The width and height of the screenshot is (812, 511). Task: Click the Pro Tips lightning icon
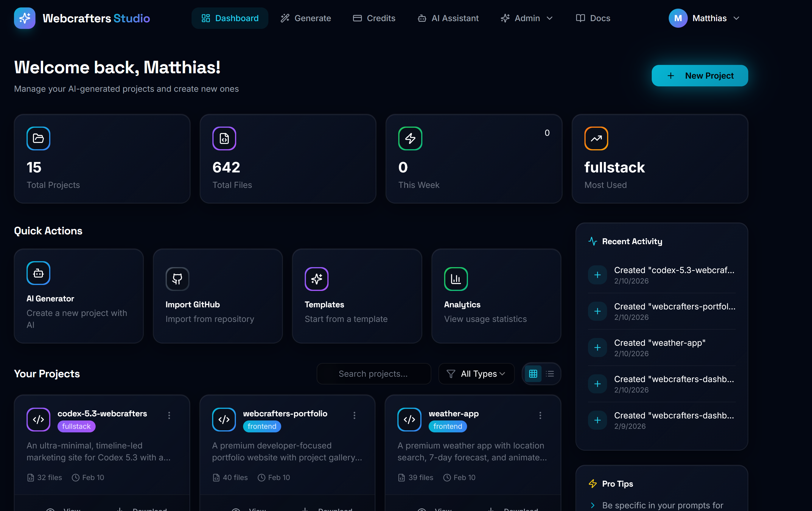click(x=593, y=483)
